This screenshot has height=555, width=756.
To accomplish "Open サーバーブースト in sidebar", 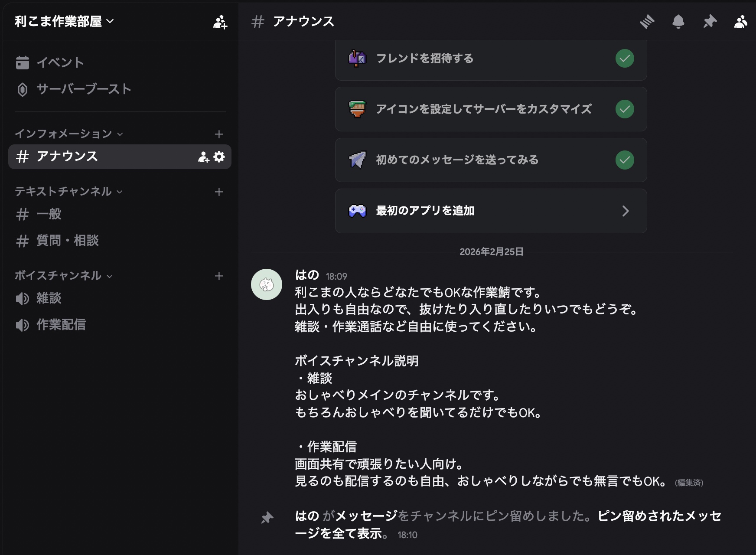I will pos(83,89).
